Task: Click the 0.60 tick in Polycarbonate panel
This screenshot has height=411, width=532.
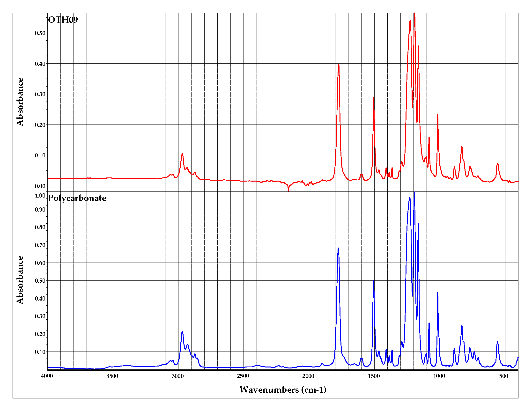Action: pyautogui.click(x=40, y=263)
